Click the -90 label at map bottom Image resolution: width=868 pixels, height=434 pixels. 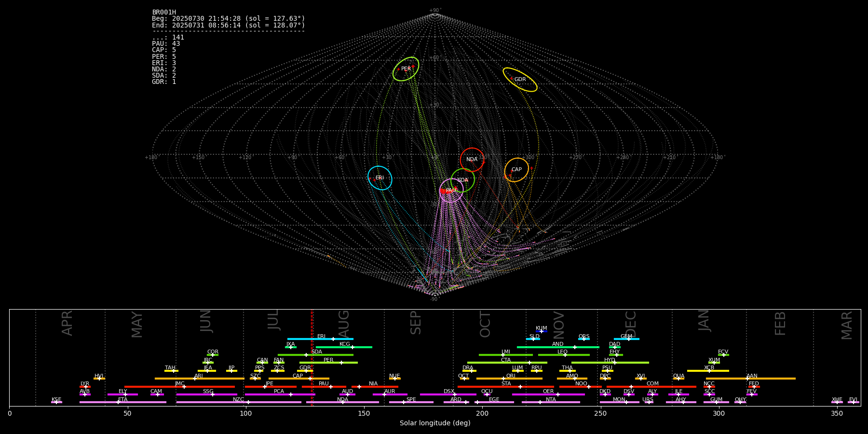[x=434, y=299]
